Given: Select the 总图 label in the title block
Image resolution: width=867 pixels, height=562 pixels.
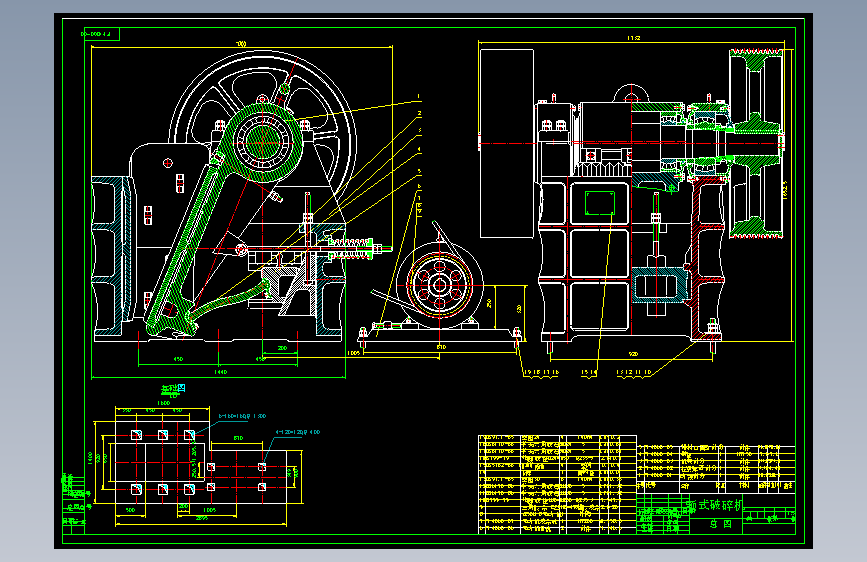Looking at the screenshot, I should (x=721, y=524).
